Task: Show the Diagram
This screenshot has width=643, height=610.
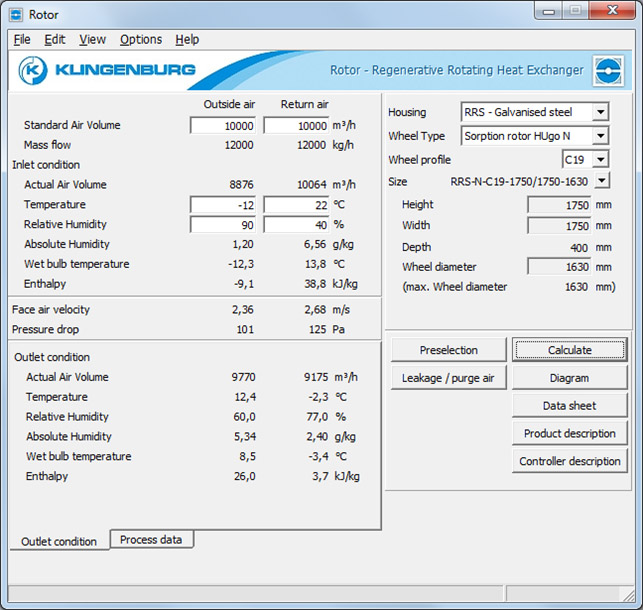Action: point(569,378)
